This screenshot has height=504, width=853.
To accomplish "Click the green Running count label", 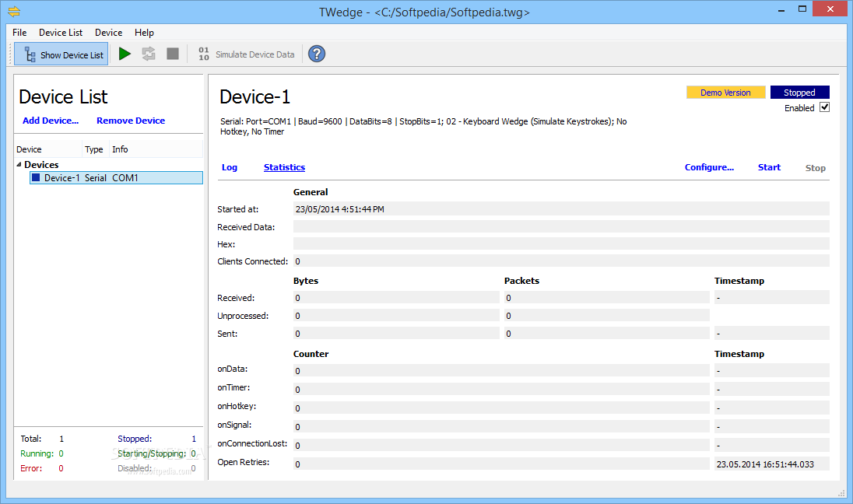I will click(37, 453).
